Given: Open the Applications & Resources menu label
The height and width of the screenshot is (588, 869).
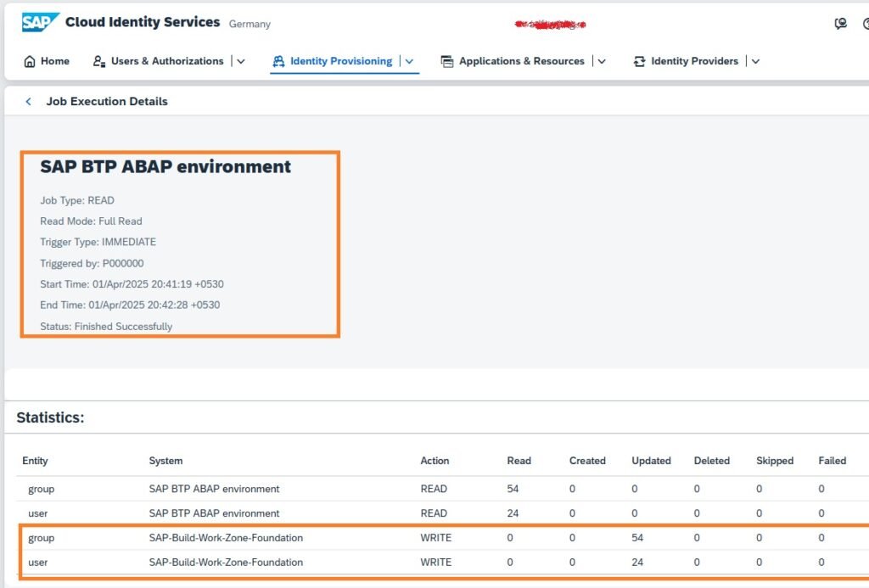Looking at the screenshot, I should point(521,62).
